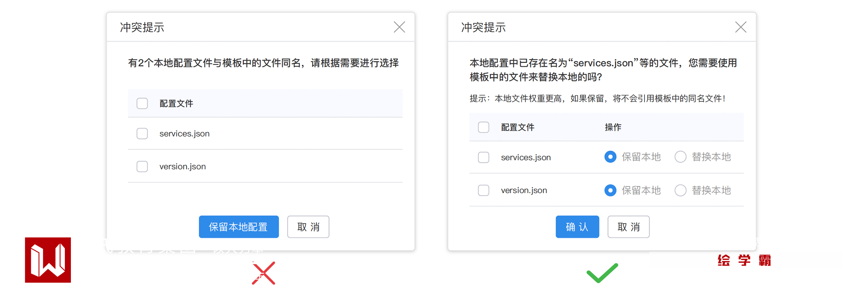868x300 pixels.
Task: Select 替换本地 for services.json
Action: pyautogui.click(x=680, y=157)
